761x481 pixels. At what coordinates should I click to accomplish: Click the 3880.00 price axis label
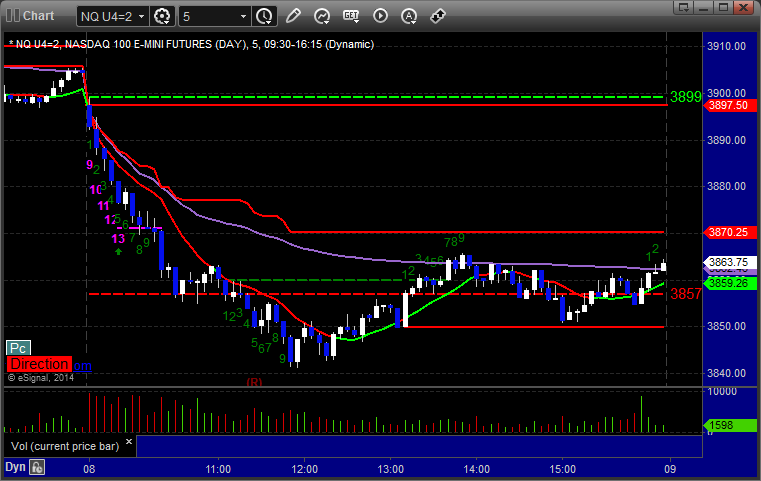(x=726, y=186)
